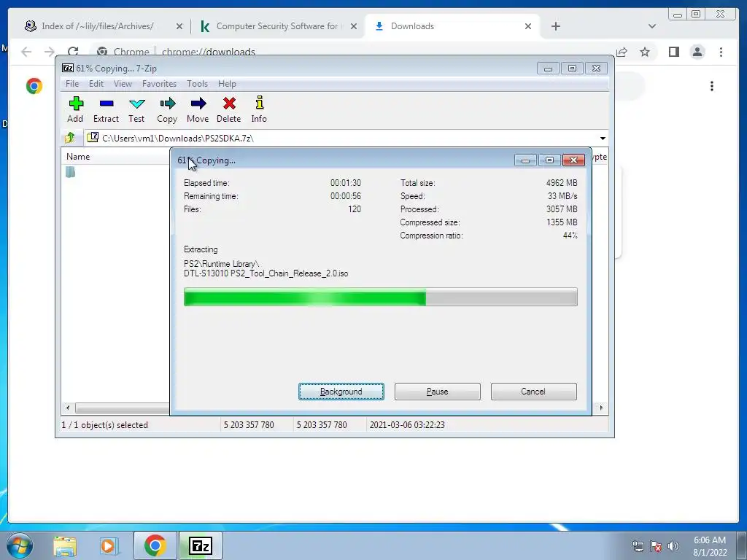Go back in Chrome history
This screenshot has height=560, width=747.
[26, 52]
